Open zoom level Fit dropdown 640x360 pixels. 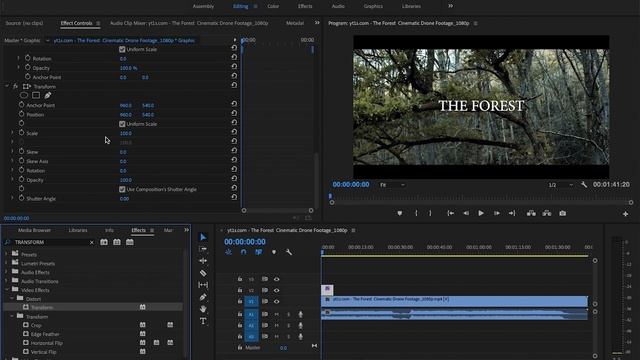pos(392,185)
